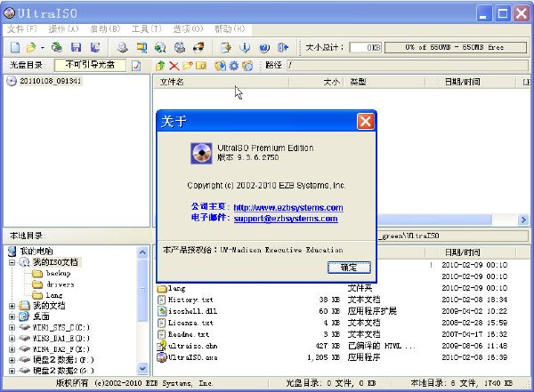Expand the 硬盘2 数据1 (F:) node
Viewport: 534px width, 392px height.
(12, 360)
